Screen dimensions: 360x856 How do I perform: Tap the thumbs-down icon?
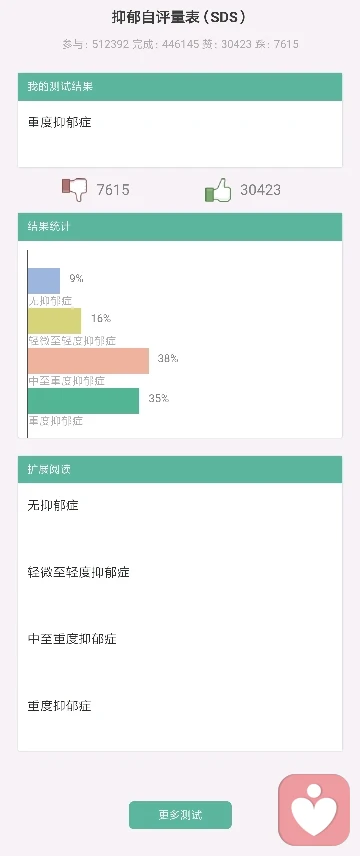(x=74, y=190)
